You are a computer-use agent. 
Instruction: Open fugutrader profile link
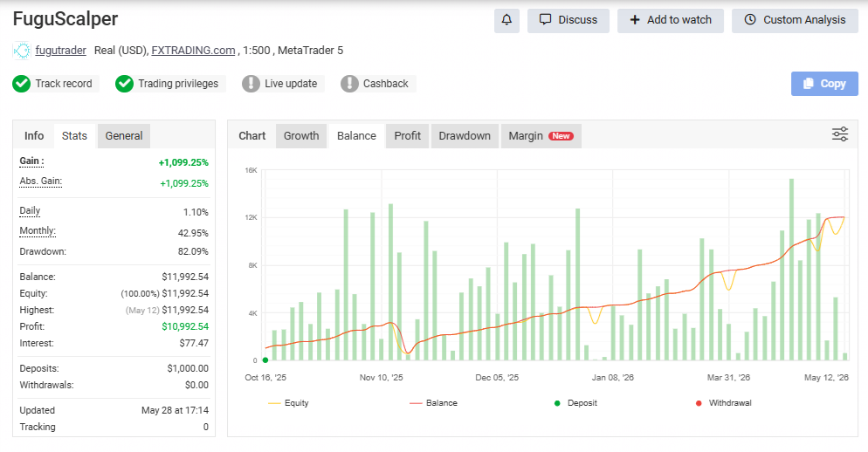(61, 51)
